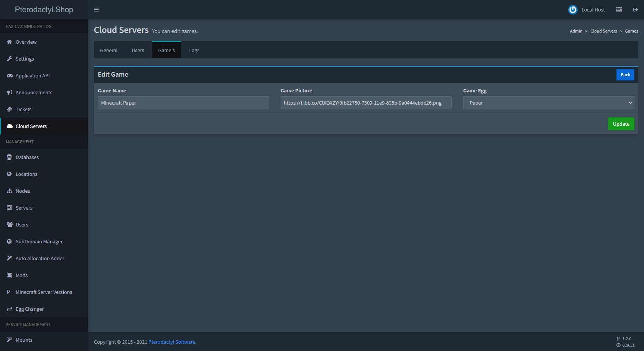The width and height of the screenshot is (644, 351).
Task: Open server list icon in top bar
Action: (619, 10)
